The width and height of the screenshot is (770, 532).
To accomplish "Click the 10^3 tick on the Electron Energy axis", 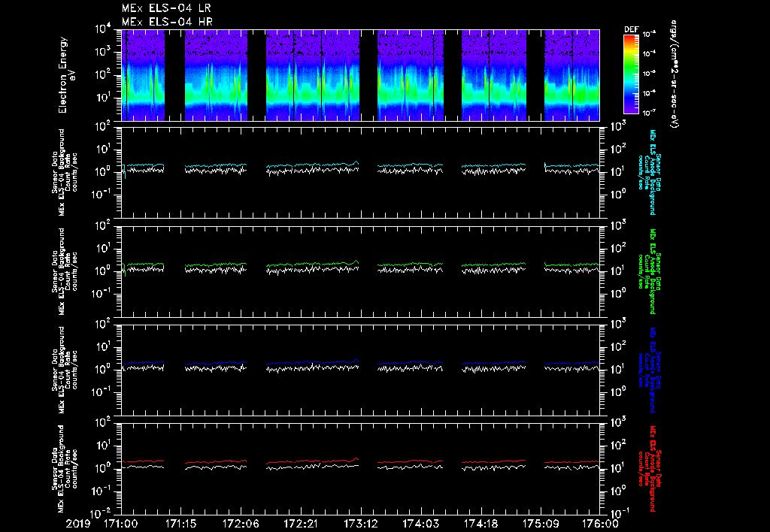I will click(x=103, y=52).
